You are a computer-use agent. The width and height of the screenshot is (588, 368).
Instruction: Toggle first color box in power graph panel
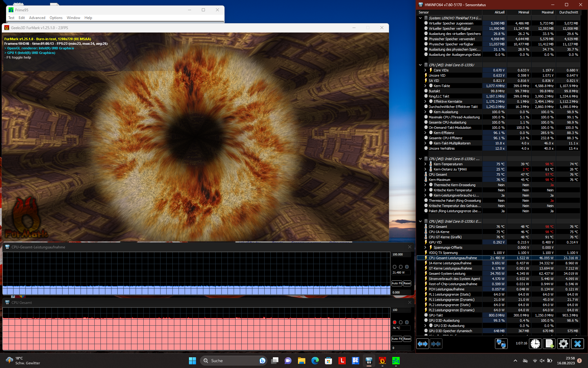(x=394, y=267)
